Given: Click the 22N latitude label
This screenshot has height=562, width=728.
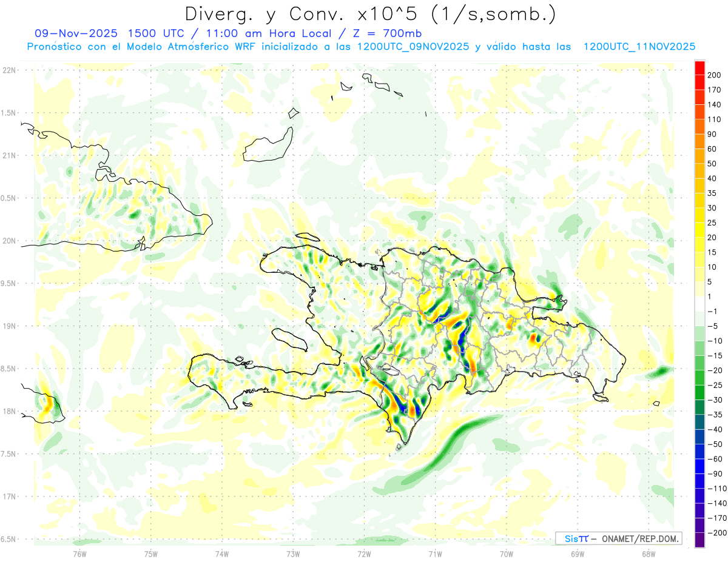Looking at the screenshot, I should click(8, 70).
